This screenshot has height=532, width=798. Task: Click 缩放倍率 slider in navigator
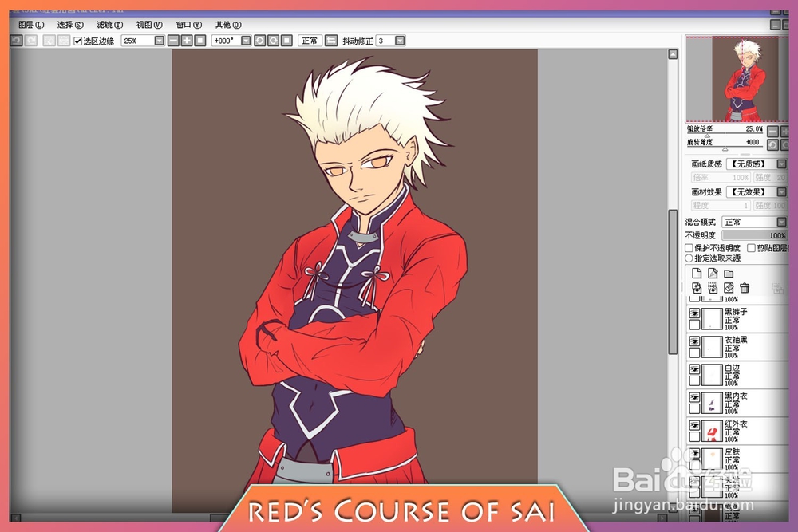click(x=725, y=133)
